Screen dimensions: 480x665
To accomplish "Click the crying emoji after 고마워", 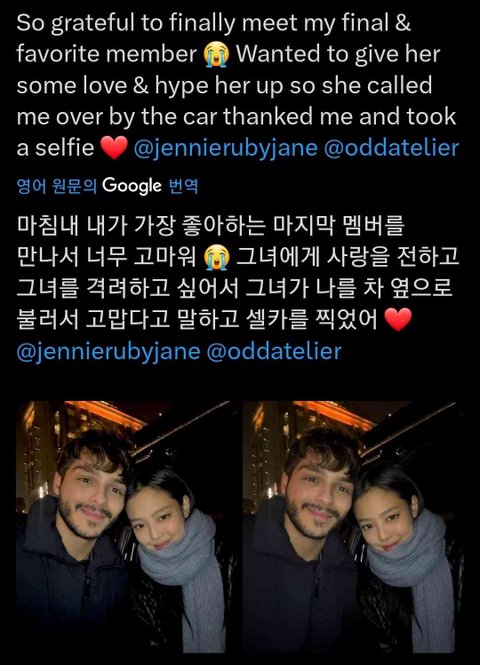I will pyautogui.click(x=216, y=257).
